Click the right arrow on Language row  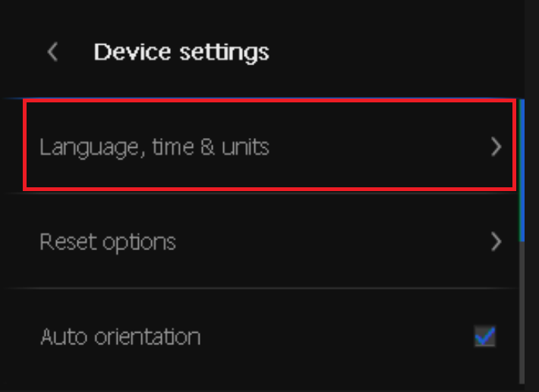tap(496, 146)
